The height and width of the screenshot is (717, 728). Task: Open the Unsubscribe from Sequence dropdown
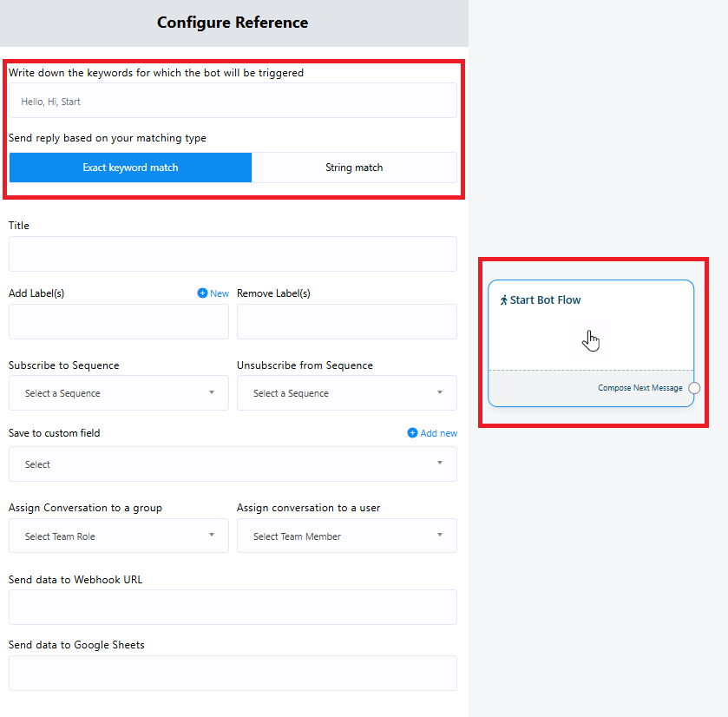(346, 393)
